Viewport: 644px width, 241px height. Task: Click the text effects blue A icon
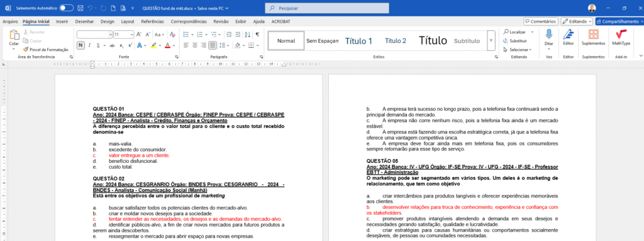pos(140,45)
